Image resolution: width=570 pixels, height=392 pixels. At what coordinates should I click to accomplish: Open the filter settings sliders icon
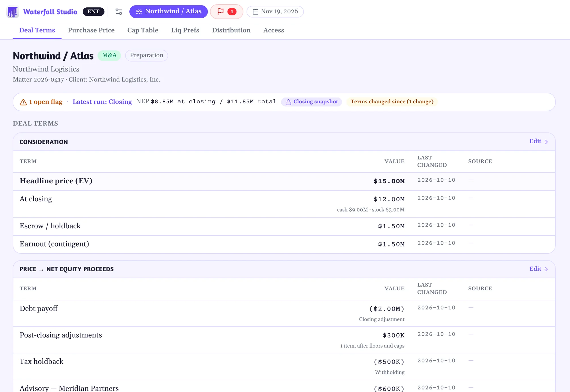[119, 12]
